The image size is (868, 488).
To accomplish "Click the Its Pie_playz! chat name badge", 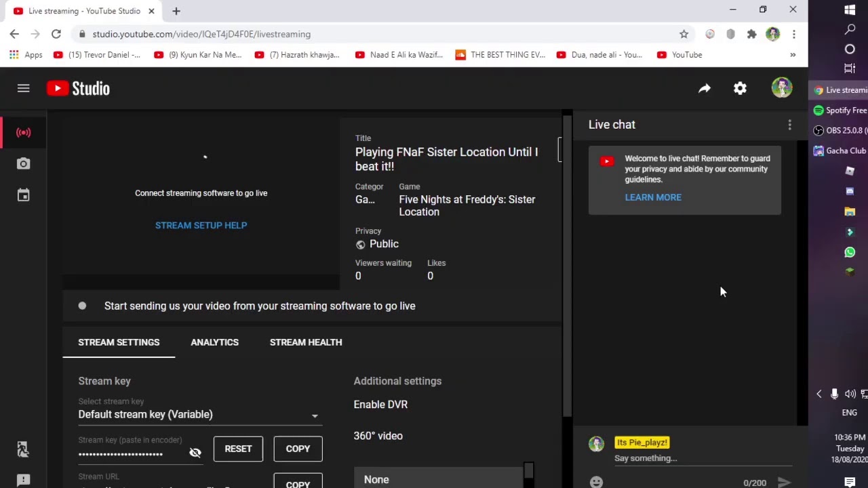I will click(x=642, y=443).
